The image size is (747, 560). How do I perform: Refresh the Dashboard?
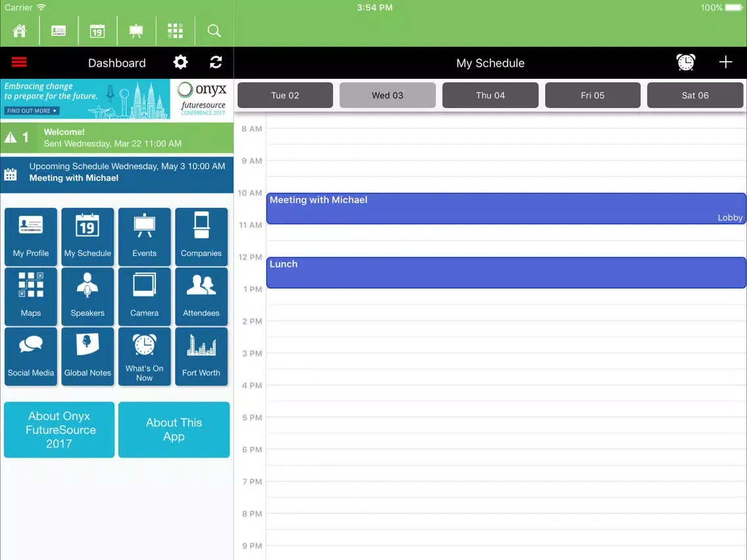[216, 62]
